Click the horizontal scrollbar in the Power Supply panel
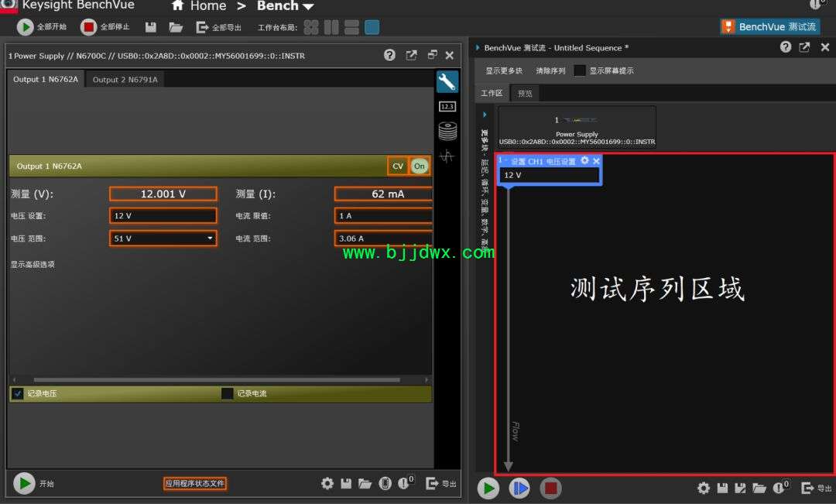This screenshot has width=836, height=504. coord(217,379)
